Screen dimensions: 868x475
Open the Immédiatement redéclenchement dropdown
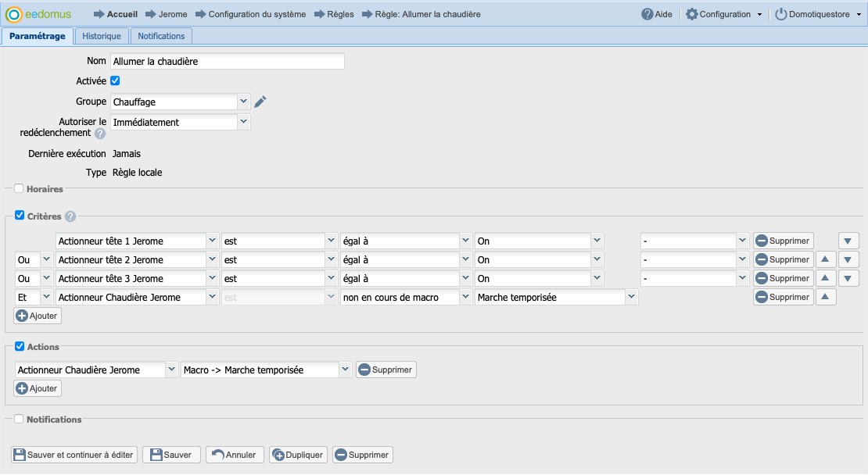click(x=243, y=122)
